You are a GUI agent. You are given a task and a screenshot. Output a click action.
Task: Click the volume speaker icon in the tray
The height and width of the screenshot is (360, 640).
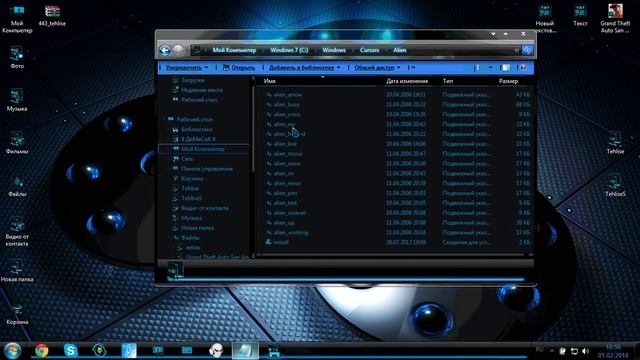(586, 351)
